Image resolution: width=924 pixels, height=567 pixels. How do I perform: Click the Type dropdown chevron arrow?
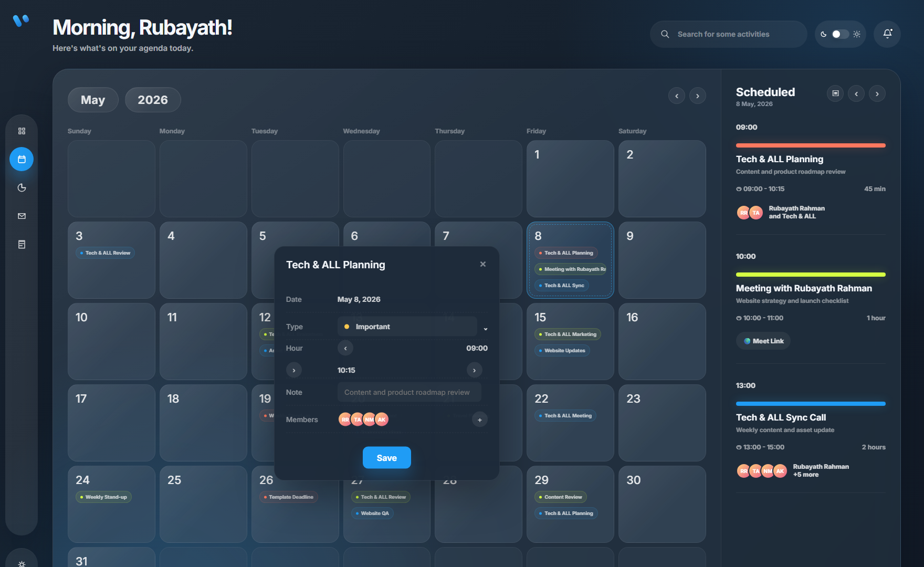tap(486, 329)
